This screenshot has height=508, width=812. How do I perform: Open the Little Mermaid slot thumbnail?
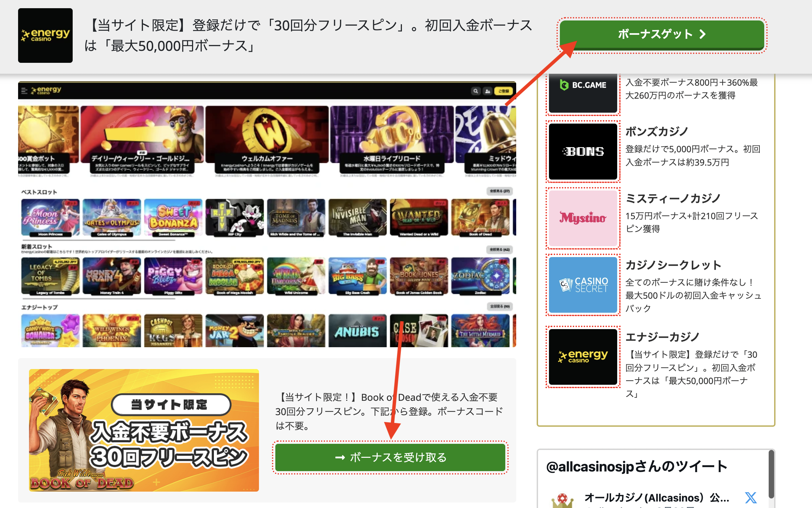click(480, 331)
